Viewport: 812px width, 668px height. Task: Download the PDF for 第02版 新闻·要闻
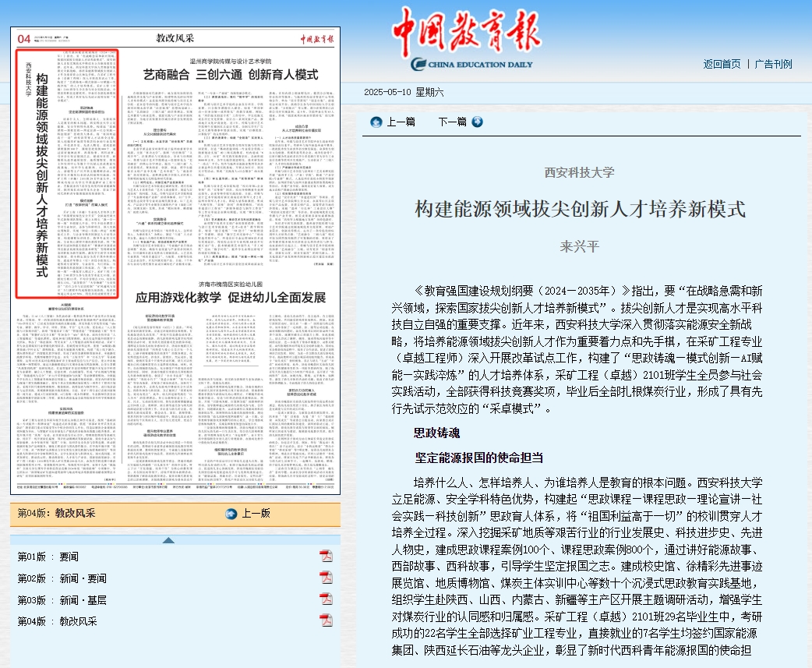[326, 578]
